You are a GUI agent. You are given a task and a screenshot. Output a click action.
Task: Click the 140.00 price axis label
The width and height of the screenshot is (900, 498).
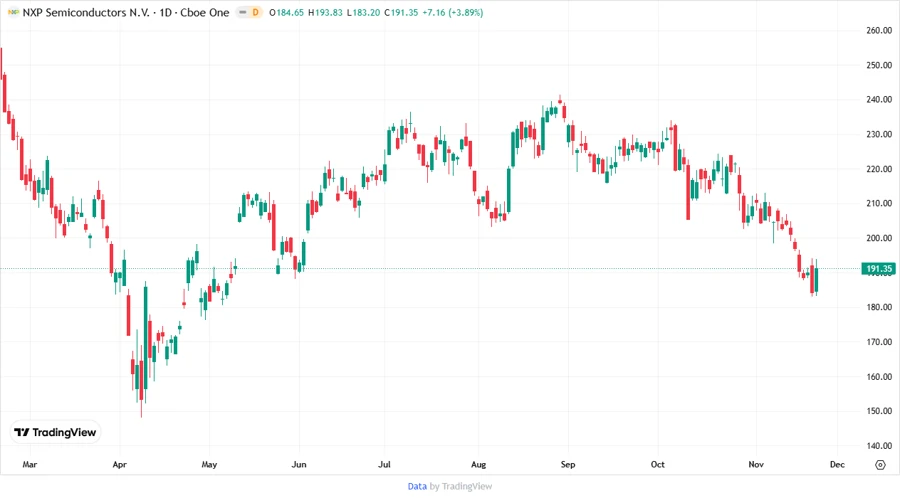(x=879, y=445)
